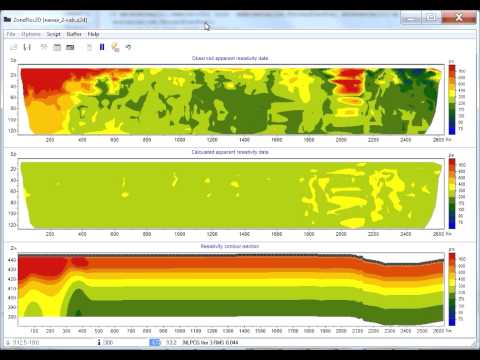Screen dimensions: 480x360
Task: Click the undo arrow toolbar icon
Action: 128,47
